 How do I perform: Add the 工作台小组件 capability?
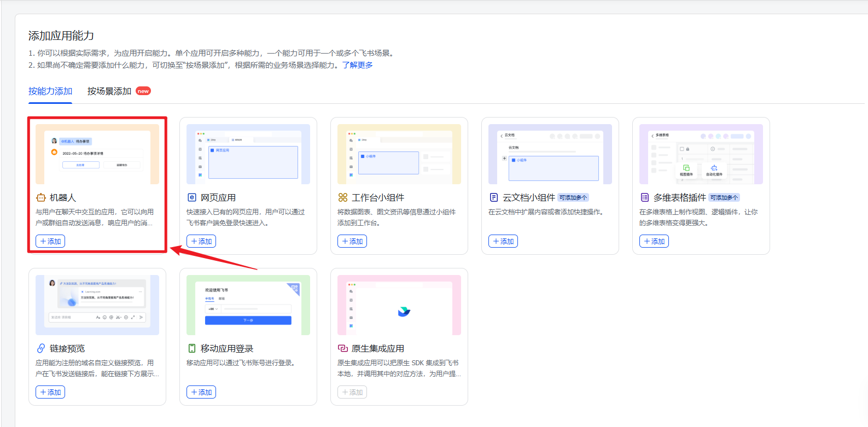tap(352, 241)
